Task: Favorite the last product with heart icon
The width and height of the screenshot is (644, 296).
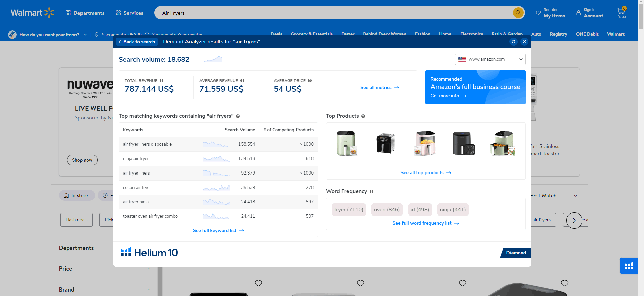Action: (x=565, y=283)
